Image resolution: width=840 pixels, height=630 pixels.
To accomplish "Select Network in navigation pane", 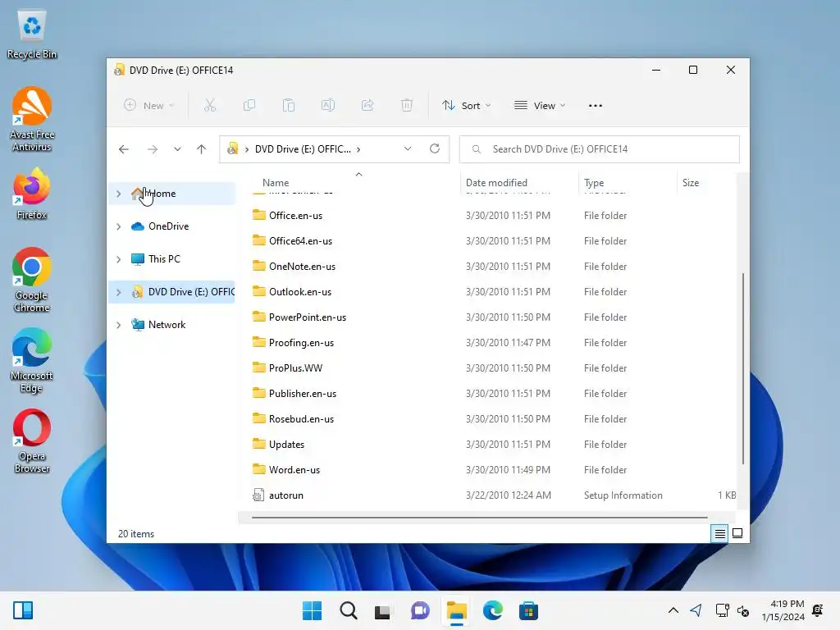I will tap(171, 324).
